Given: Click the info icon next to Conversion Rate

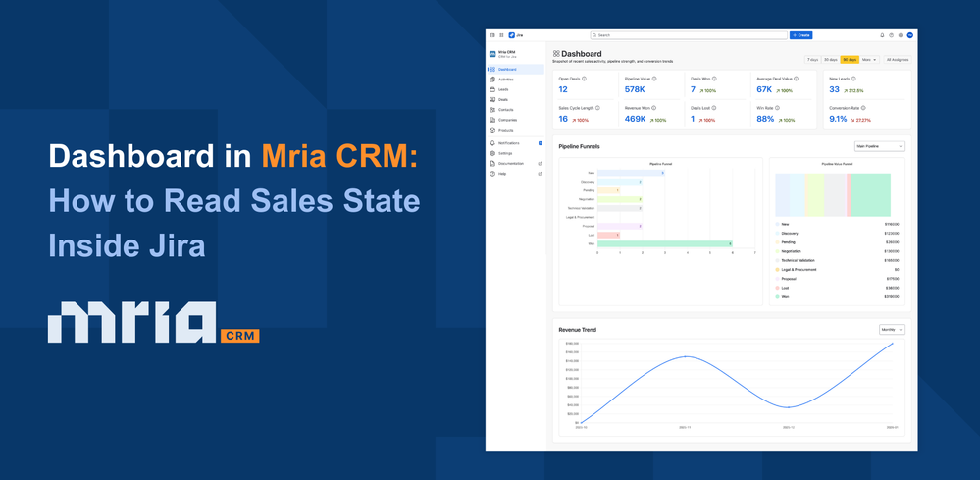Looking at the screenshot, I should point(863,108).
